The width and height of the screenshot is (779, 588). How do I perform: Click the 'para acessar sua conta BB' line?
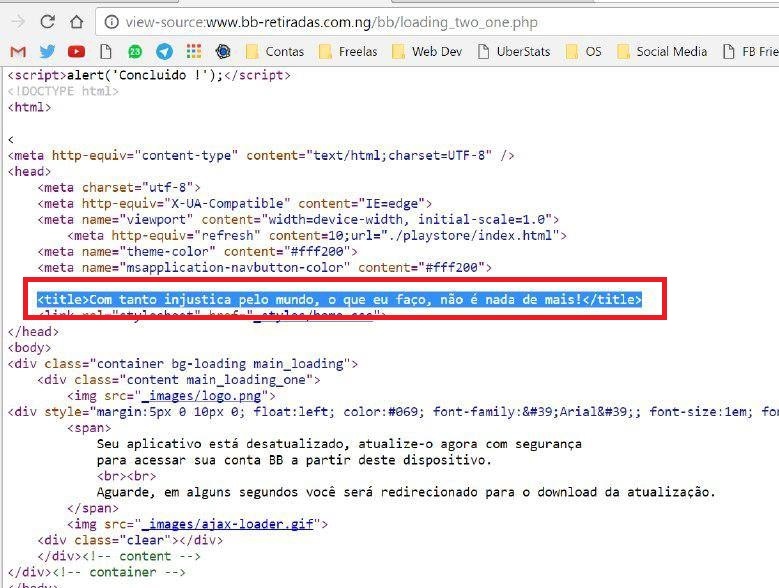point(294,460)
